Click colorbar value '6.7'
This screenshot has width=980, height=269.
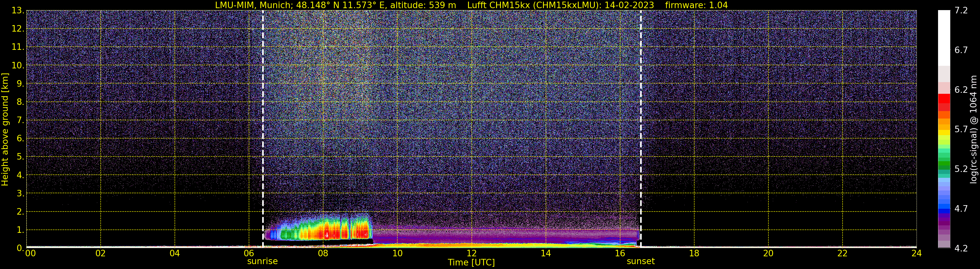[961, 50]
